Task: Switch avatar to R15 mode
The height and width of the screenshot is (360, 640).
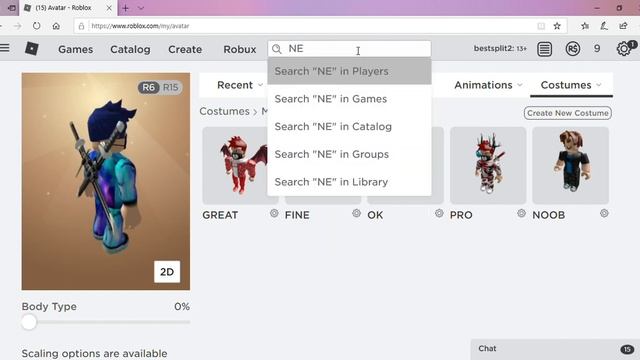Action: point(171,87)
